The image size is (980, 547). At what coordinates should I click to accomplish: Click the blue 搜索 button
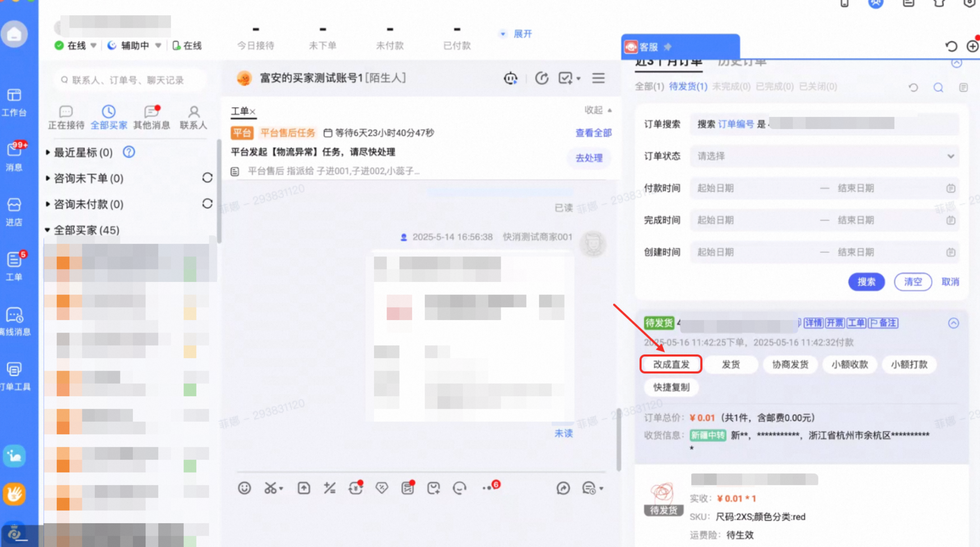click(x=866, y=282)
